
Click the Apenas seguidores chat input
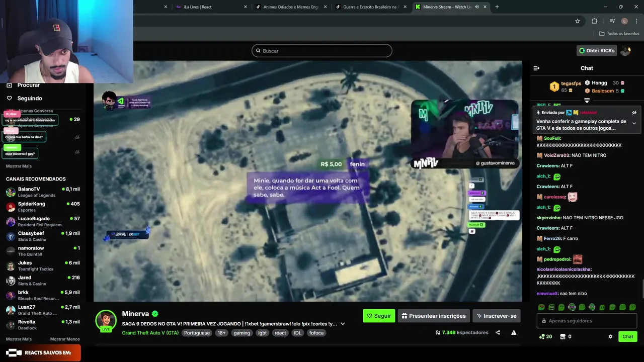pos(587,321)
